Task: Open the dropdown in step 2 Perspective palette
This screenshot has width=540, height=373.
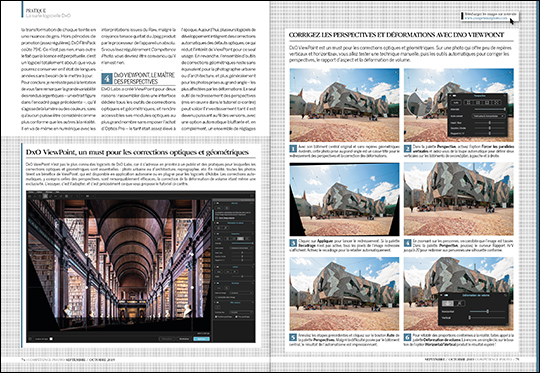Action: pyautogui.click(x=489, y=116)
